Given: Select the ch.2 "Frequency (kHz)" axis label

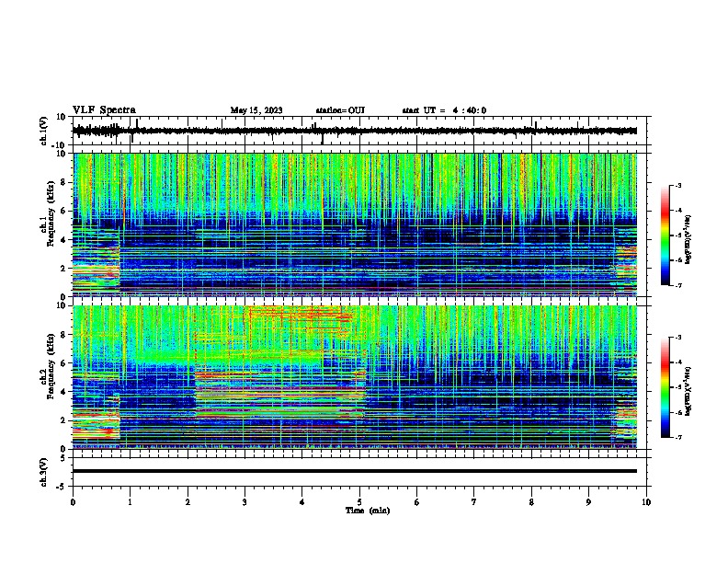Looking at the screenshot, I should [51, 366].
